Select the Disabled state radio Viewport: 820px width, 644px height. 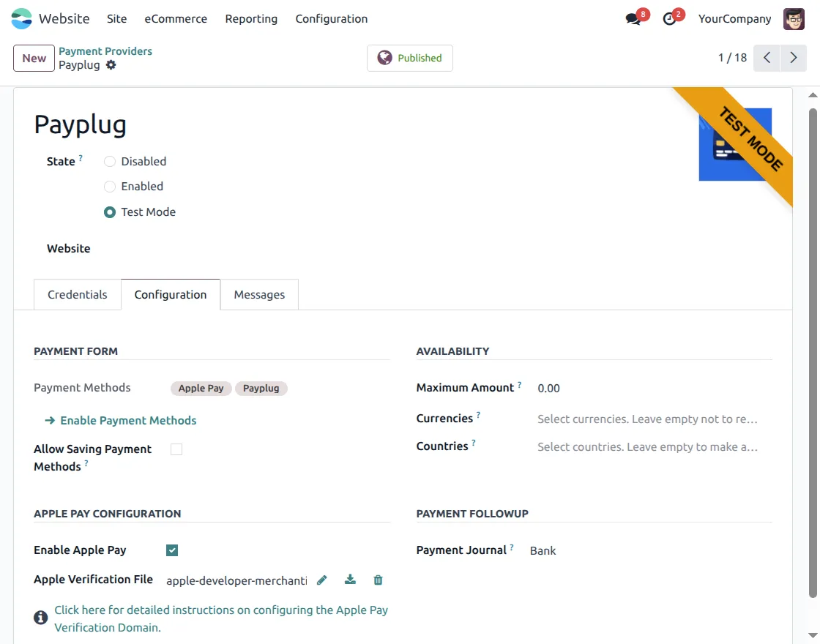coord(110,162)
